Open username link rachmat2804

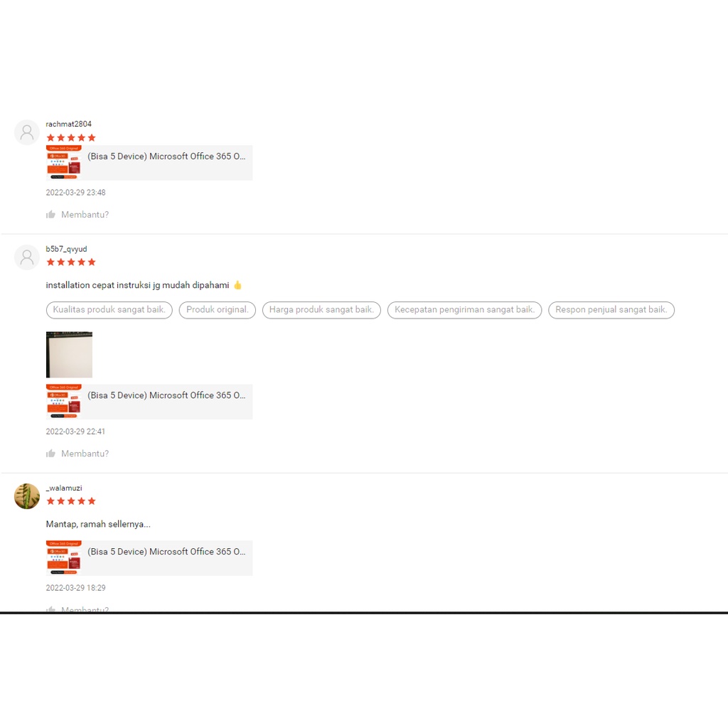point(69,124)
